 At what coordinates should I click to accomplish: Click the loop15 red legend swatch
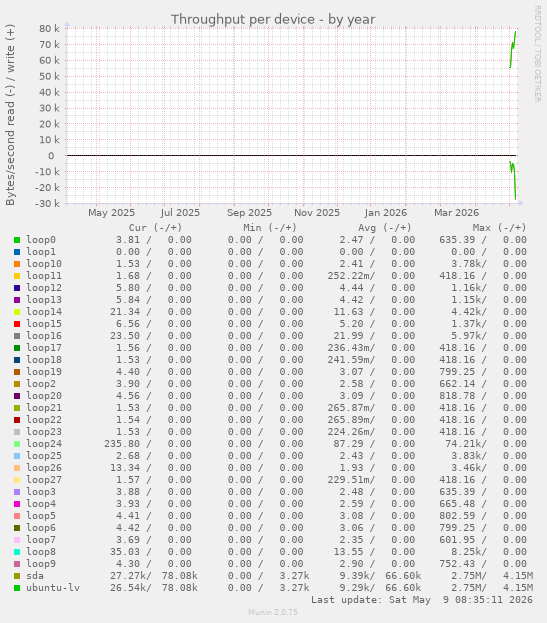point(17,324)
